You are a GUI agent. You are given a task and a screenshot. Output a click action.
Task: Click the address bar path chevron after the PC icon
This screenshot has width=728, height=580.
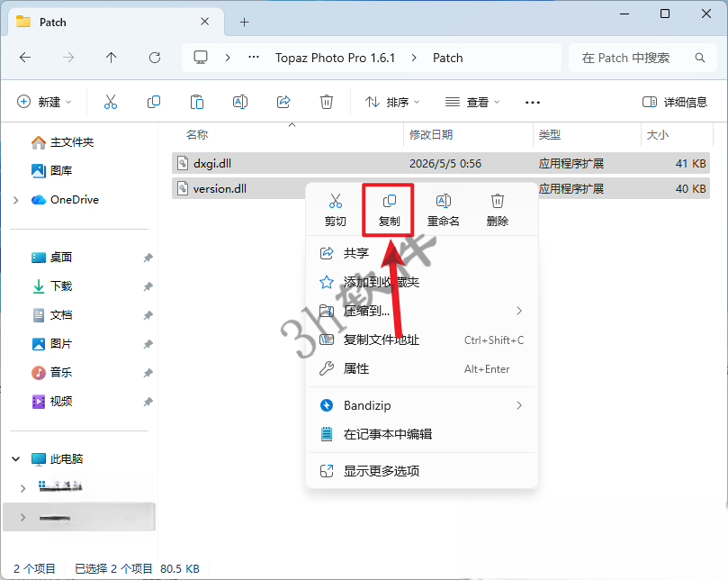228,58
